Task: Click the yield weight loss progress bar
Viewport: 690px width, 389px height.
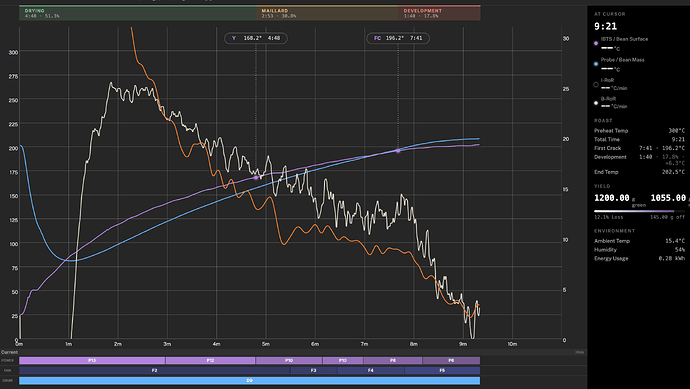Action: [x=639, y=211]
